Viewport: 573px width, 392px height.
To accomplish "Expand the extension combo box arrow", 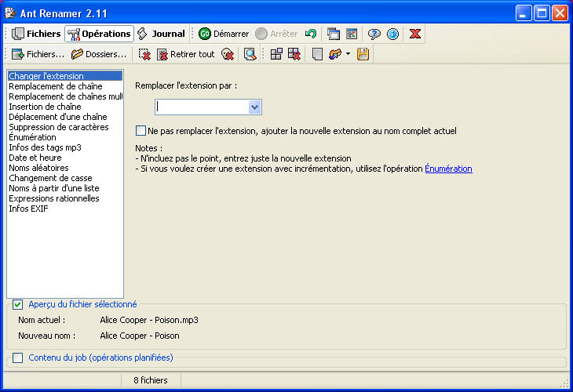I will tap(254, 107).
